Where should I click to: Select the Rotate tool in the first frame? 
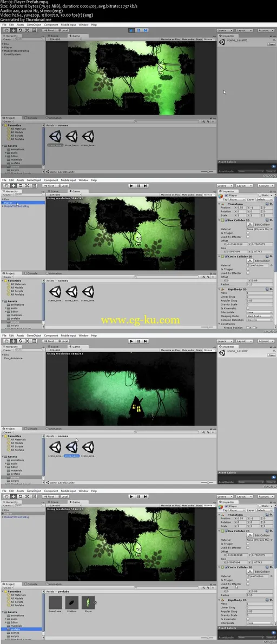[x=21, y=30]
